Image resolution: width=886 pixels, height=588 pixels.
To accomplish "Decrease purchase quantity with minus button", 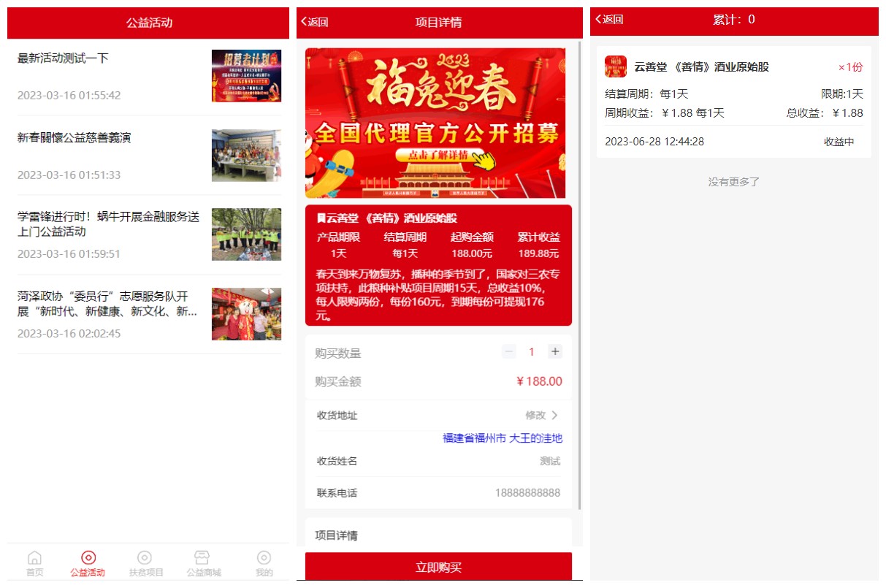I will [x=509, y=352].
